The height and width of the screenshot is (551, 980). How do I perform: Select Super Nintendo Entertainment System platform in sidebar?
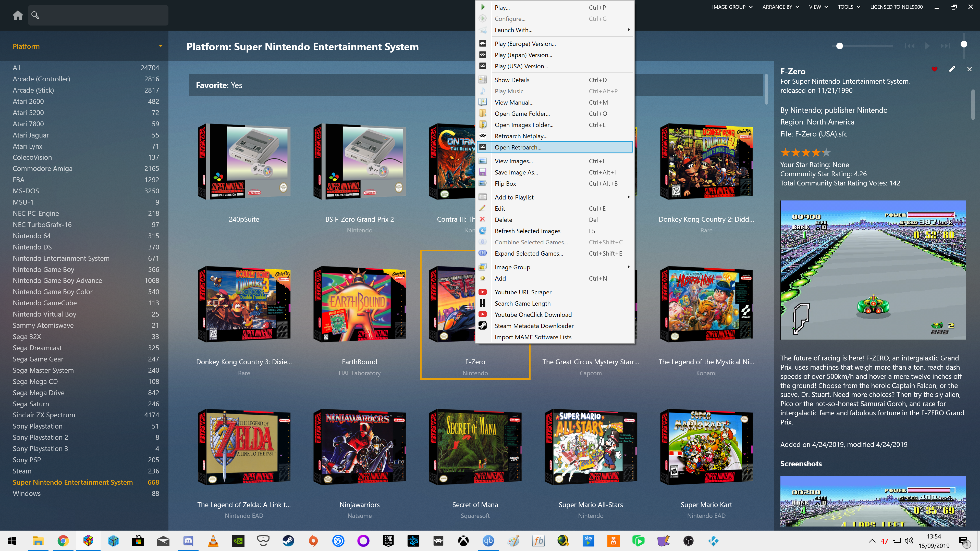pos(85,482)
